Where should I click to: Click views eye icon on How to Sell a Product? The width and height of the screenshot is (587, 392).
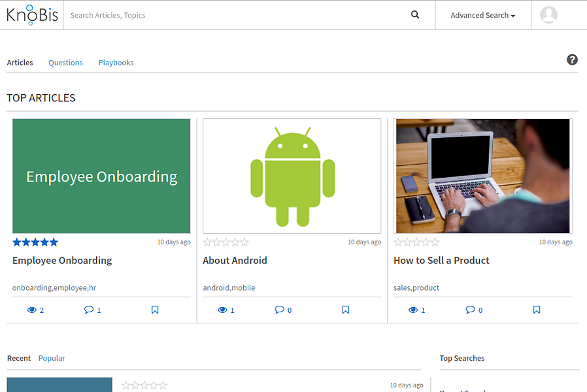(413, 310)
